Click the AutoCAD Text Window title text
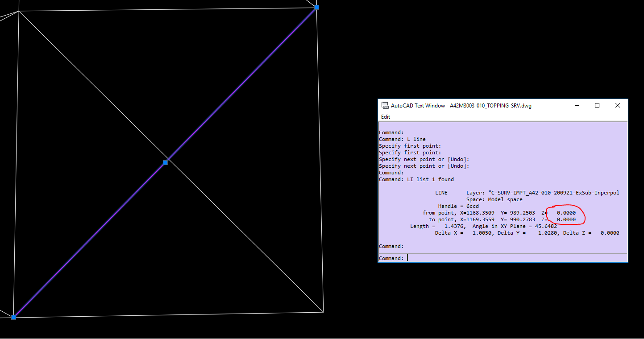Screen dimensions: 644x339 [x=461, y=106]
